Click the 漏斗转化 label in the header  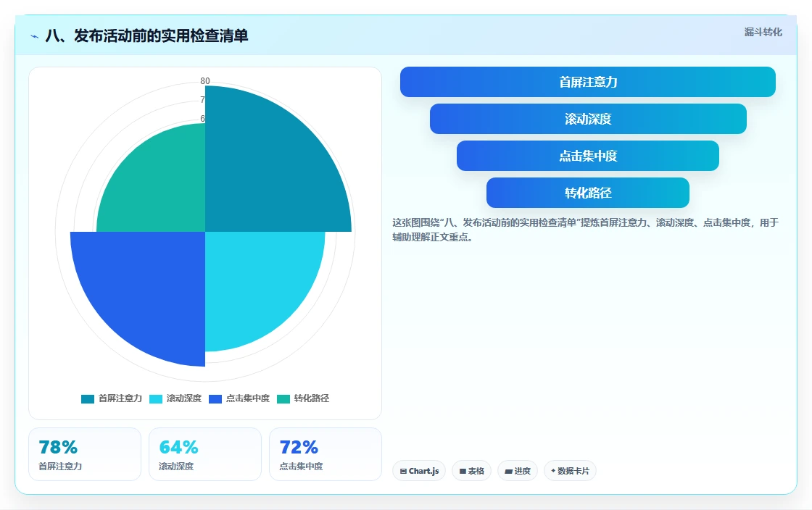[x=763, y=32]
